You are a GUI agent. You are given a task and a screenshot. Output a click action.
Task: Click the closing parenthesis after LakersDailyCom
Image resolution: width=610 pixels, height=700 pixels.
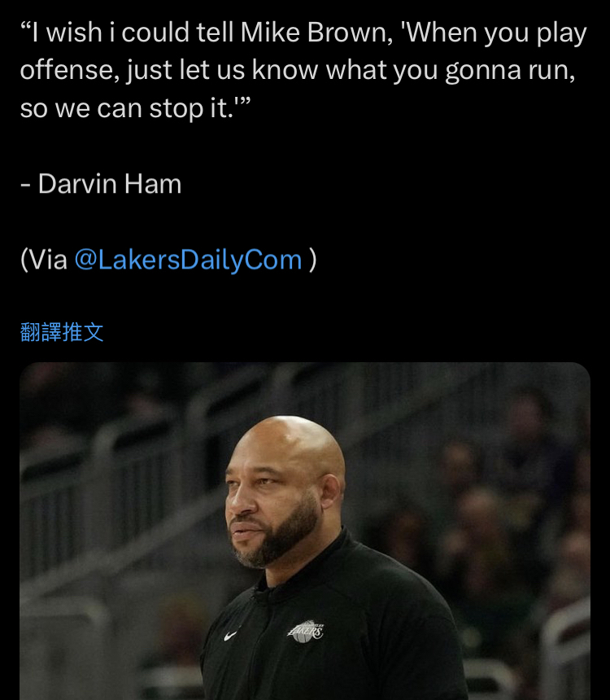point(312,260)
